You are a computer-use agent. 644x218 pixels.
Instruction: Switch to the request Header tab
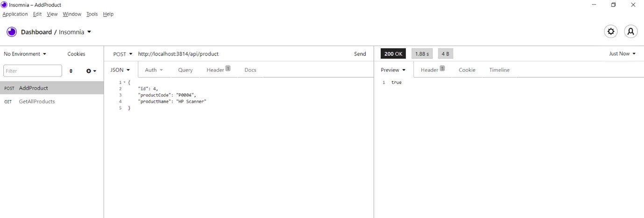[x=219, y=70]
